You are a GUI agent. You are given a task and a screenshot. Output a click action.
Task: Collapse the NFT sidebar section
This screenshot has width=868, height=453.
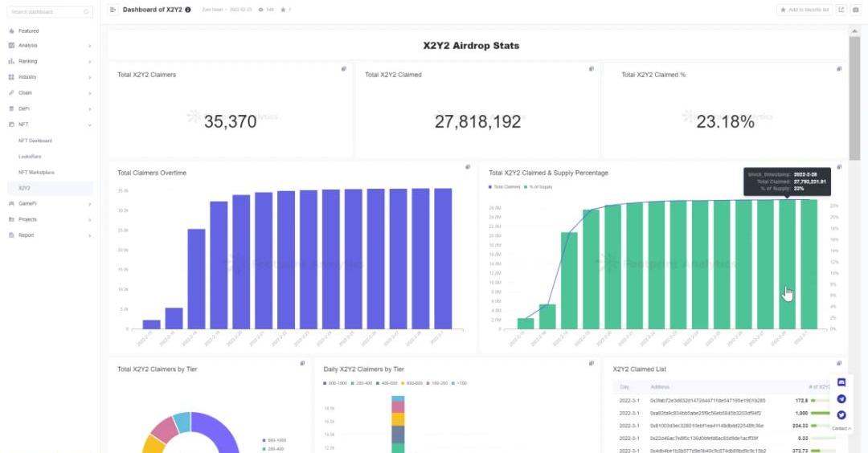[48, 124]
